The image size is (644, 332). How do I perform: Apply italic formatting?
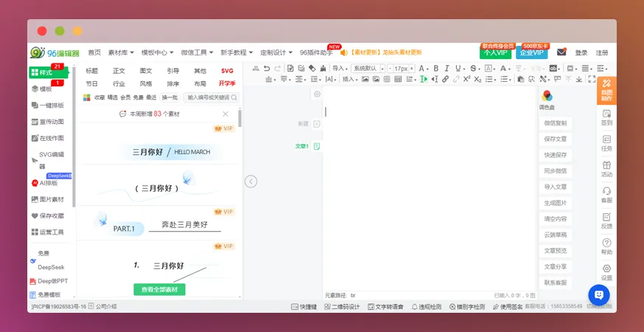[447, 69]
